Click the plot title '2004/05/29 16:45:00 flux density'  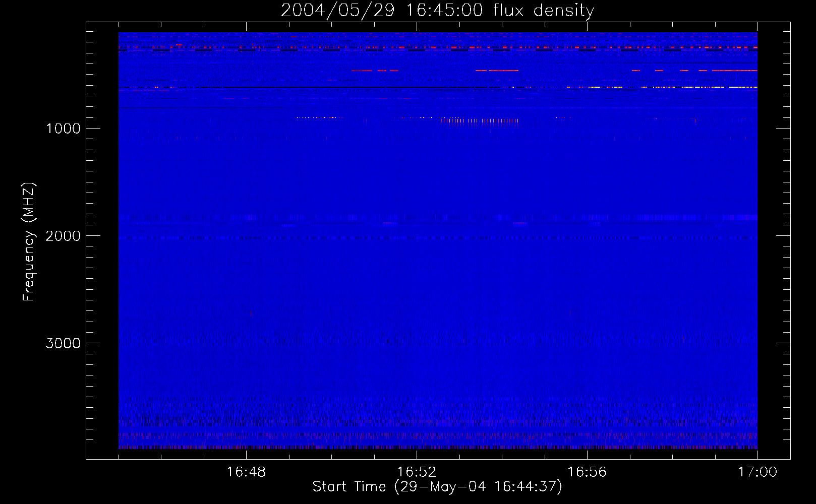[437, 10]
